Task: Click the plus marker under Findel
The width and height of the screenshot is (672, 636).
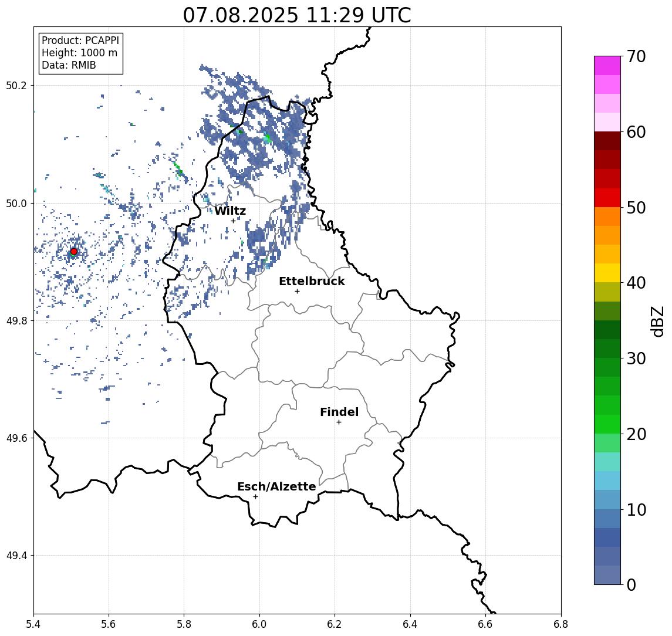Action: pyautogui.click(x=339, y=422)
